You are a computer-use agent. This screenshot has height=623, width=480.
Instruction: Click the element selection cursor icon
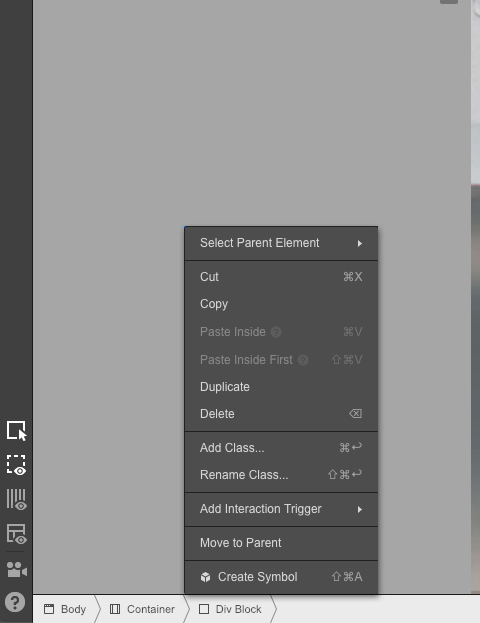point(16,431)
